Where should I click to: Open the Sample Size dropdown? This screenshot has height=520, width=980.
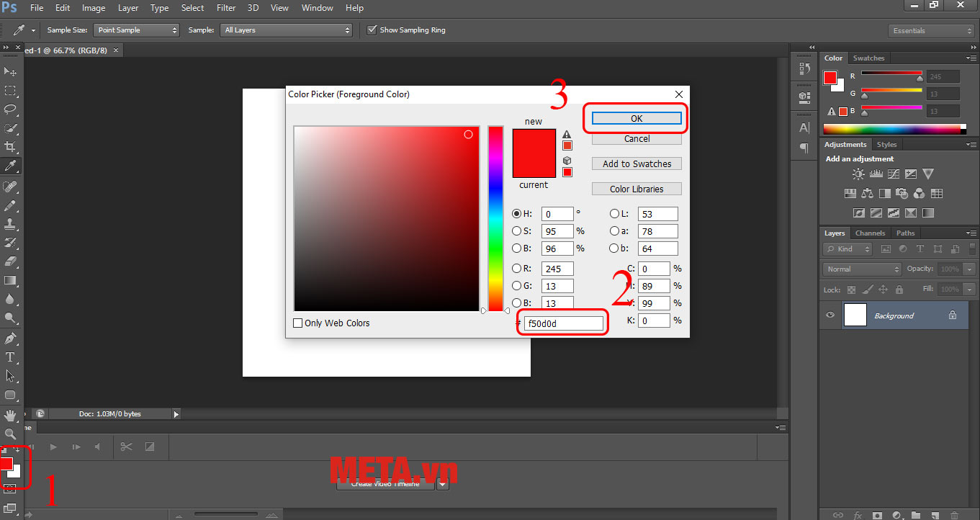136,30
